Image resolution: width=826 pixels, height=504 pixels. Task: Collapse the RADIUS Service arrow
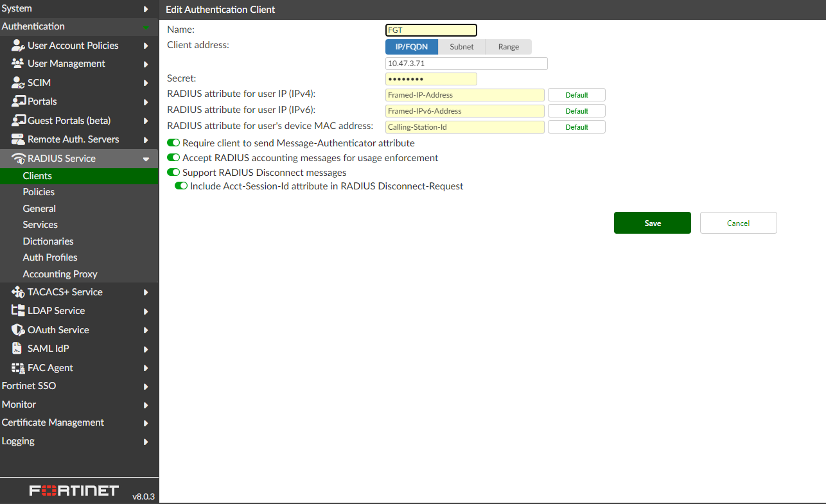(146, 159)
